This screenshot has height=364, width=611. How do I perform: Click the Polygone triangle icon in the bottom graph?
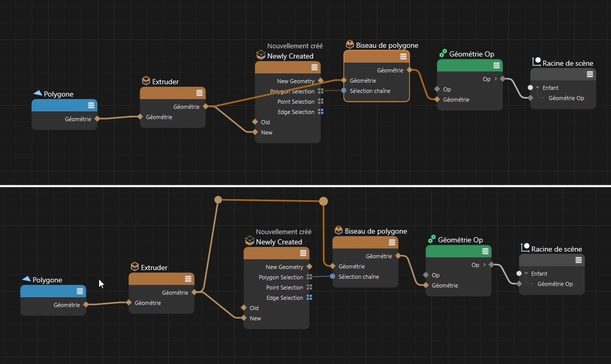pos(26,279)
